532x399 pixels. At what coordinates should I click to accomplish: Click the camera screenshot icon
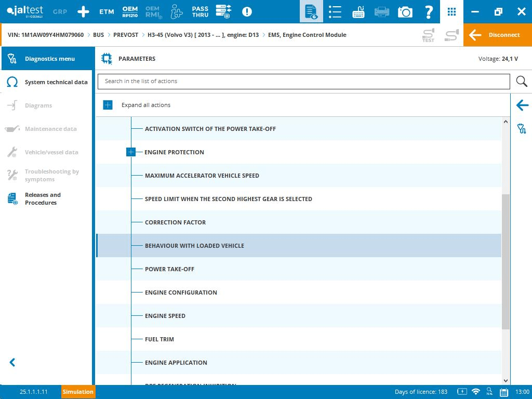(x=405, y=11)
